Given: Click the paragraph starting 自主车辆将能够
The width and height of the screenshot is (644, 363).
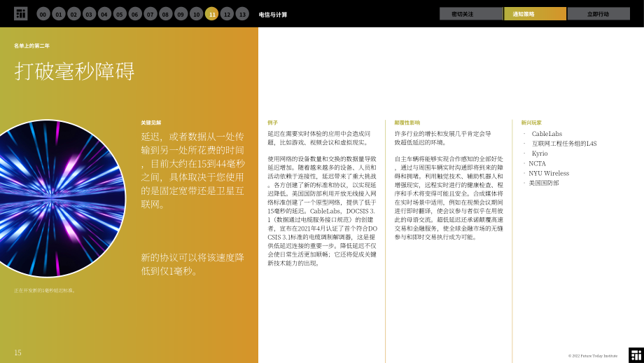Looking at the screenshot, I should pyautogui.click(x=449, y=198).
